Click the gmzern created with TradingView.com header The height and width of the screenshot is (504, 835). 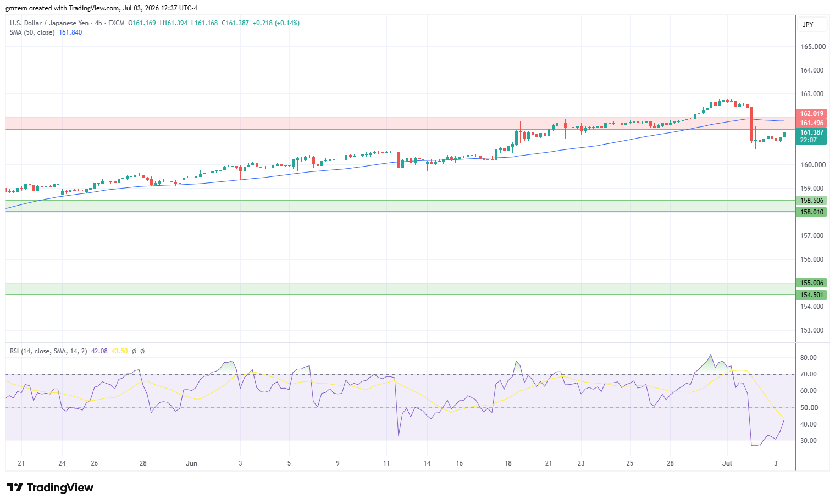[x=101, y=8]
